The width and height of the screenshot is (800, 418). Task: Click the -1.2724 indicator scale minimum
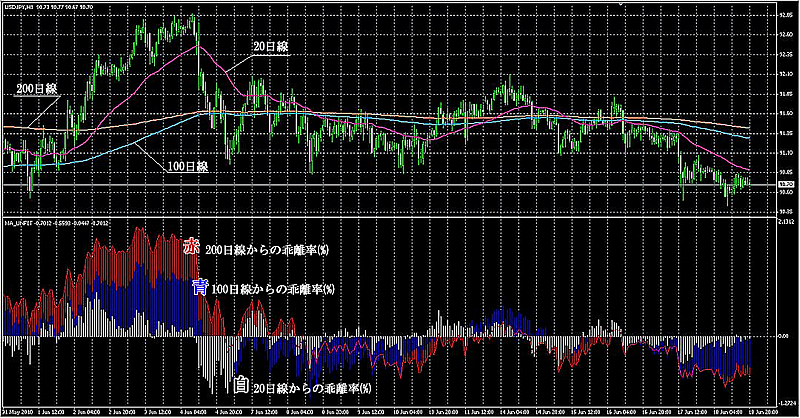[787, 402]
